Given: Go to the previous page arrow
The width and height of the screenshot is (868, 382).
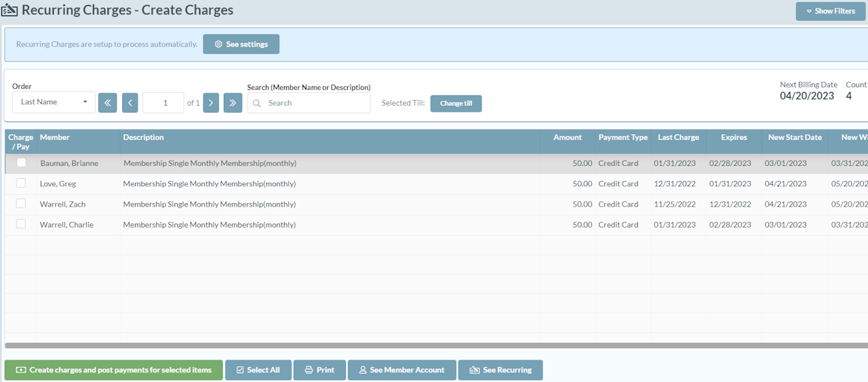Looking at the screenshot, I should [130, 103].
